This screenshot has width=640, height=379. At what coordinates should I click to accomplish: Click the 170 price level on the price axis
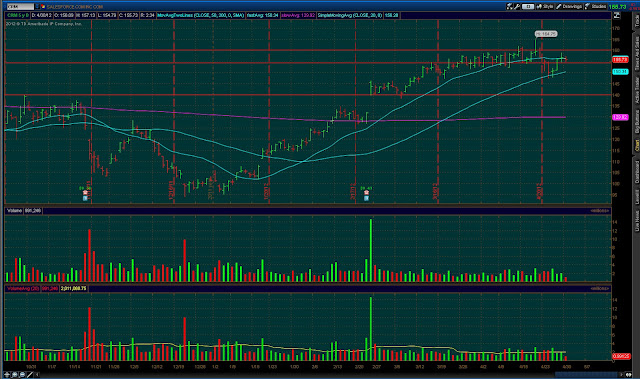(616, 28)
